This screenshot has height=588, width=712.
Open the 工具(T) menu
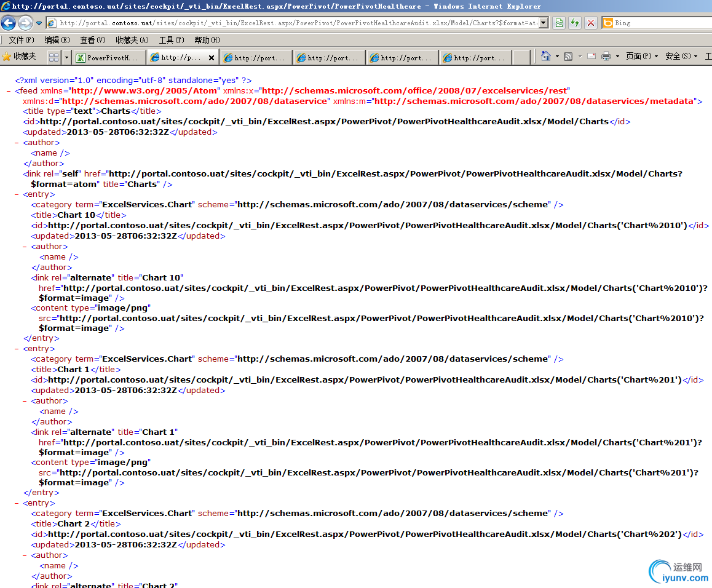pos(172,40)
